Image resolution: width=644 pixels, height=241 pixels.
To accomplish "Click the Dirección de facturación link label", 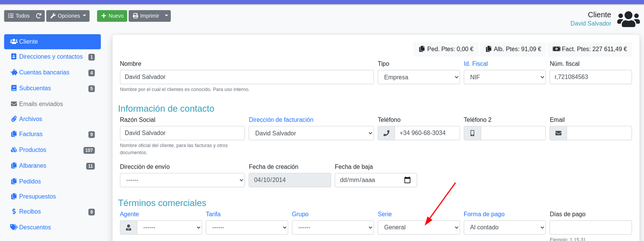I will [281, 120].
